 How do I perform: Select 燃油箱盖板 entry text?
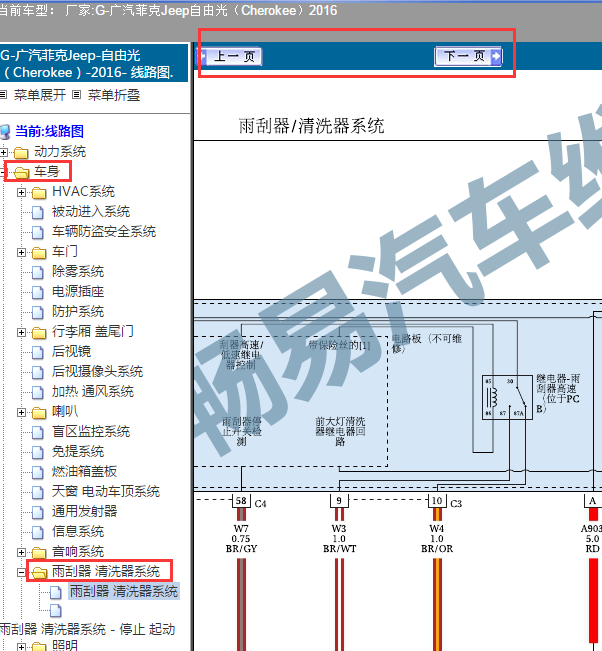click(x=85, y=472)
